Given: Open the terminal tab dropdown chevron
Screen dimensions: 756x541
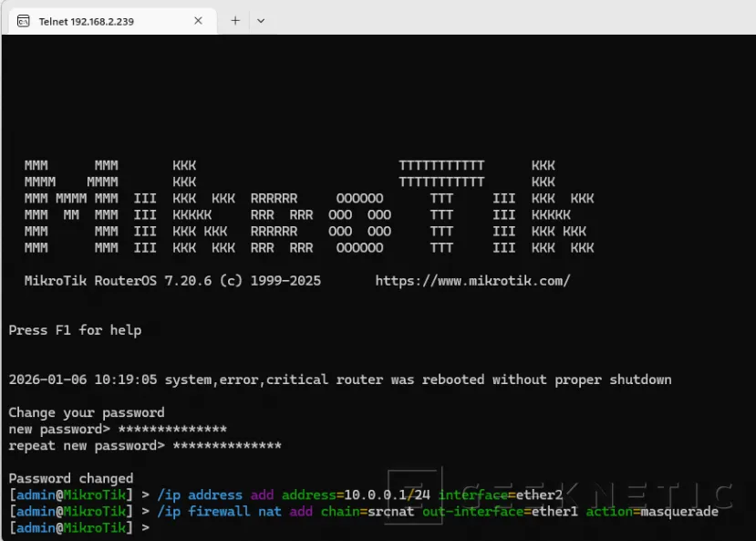Looking at the screenshot, I should [x=262, y=20].
